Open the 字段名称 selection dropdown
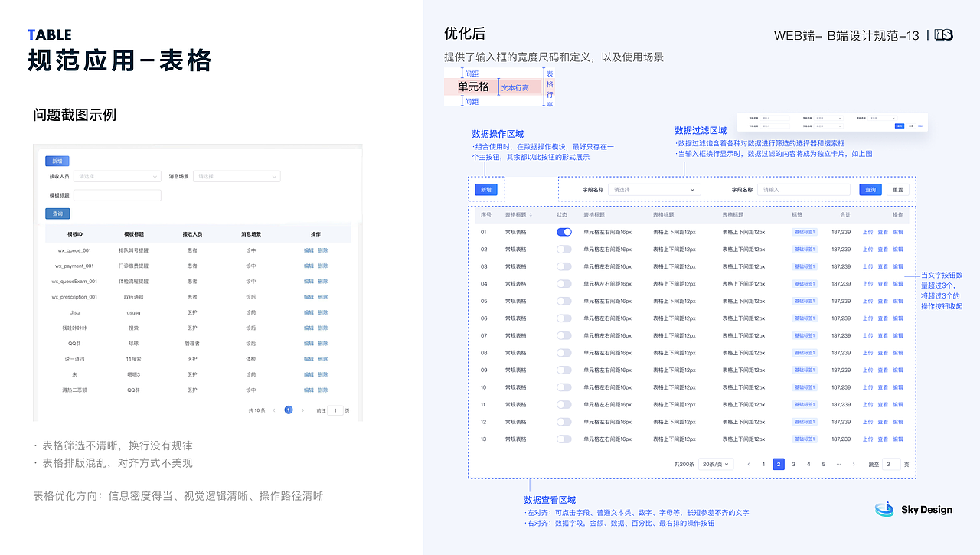 pyautogui.click(x=655, y=189)
